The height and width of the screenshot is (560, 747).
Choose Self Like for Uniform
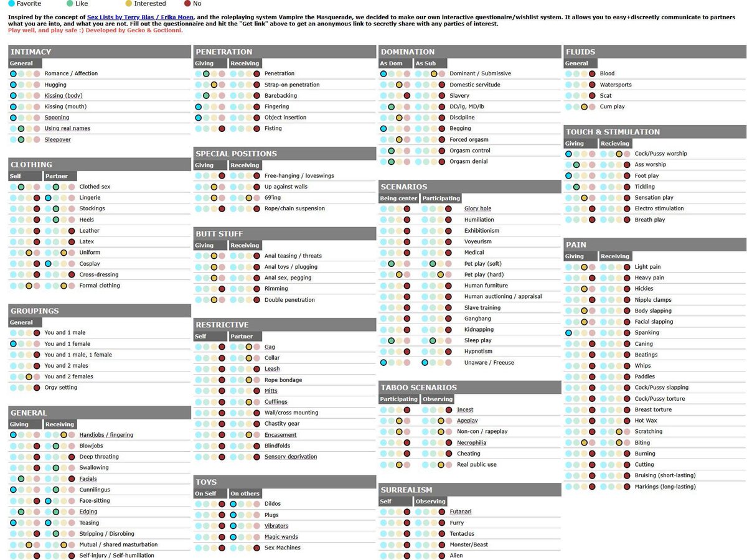pyautogui.click(x=21, y=253)
